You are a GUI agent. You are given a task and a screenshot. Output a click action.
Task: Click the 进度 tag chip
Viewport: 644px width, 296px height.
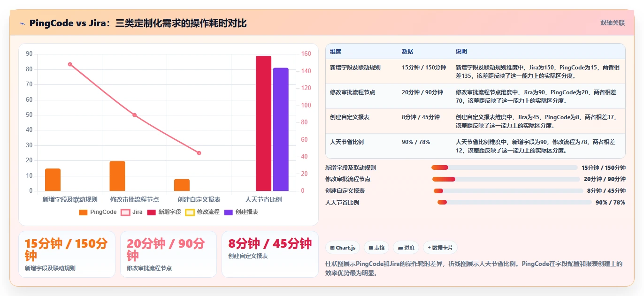pyautogui.click(x=406, y=248)
